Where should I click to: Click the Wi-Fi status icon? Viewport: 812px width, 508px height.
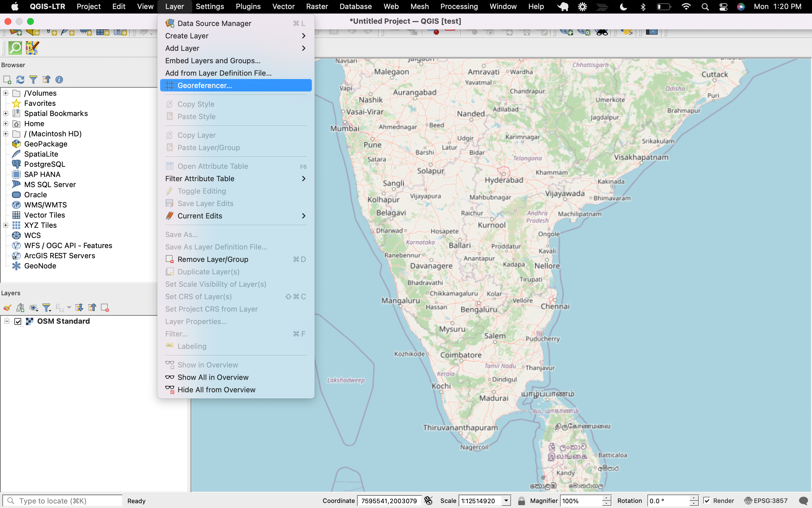[686, 7]
